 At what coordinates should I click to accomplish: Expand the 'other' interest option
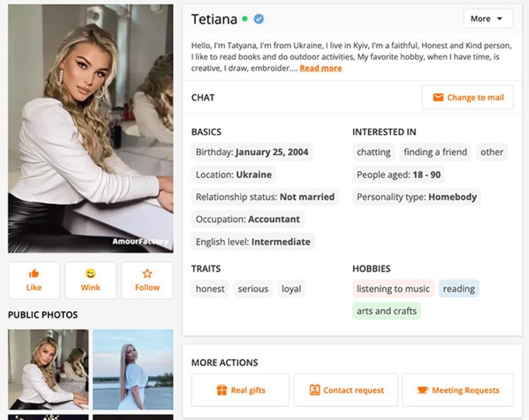[x=492, y=152]
